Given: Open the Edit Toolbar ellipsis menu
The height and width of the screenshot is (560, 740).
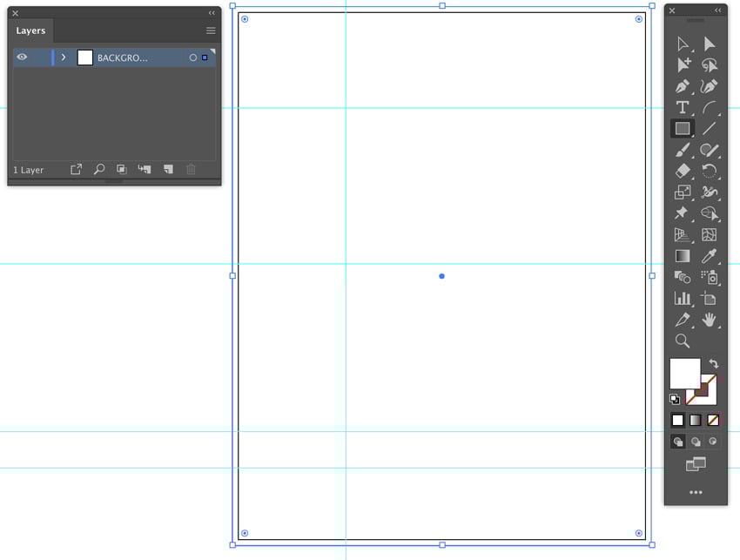Looking at the screenshot, I should 695,492.
